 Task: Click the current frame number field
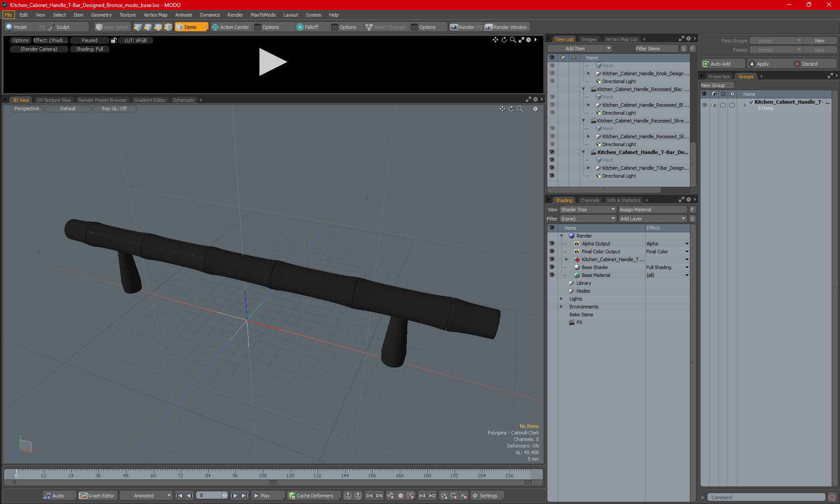pos(209,496)
